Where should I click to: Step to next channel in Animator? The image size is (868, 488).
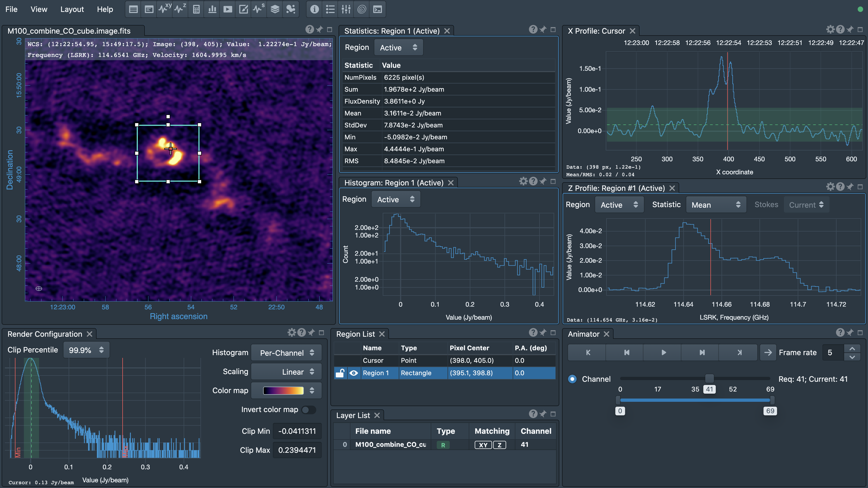point(701,353)
